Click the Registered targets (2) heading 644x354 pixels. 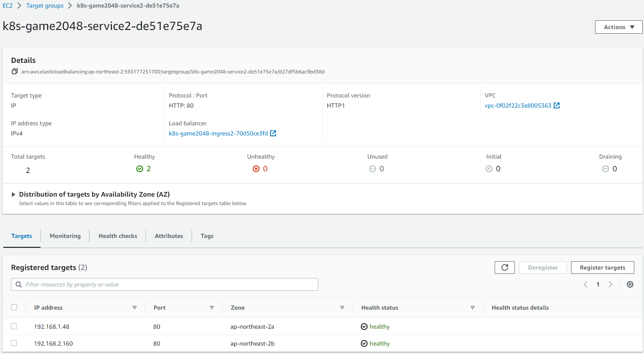[49, 268]
